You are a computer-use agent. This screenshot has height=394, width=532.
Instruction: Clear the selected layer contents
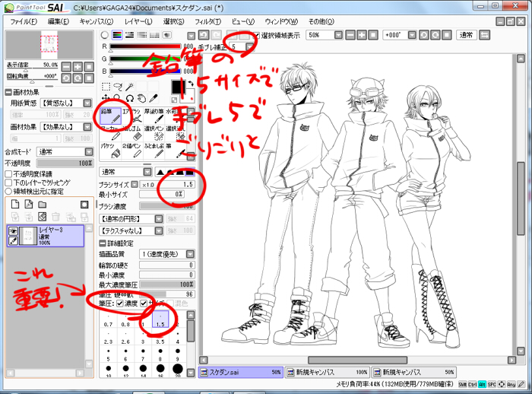pyautogui.click(x=43, y=216)
